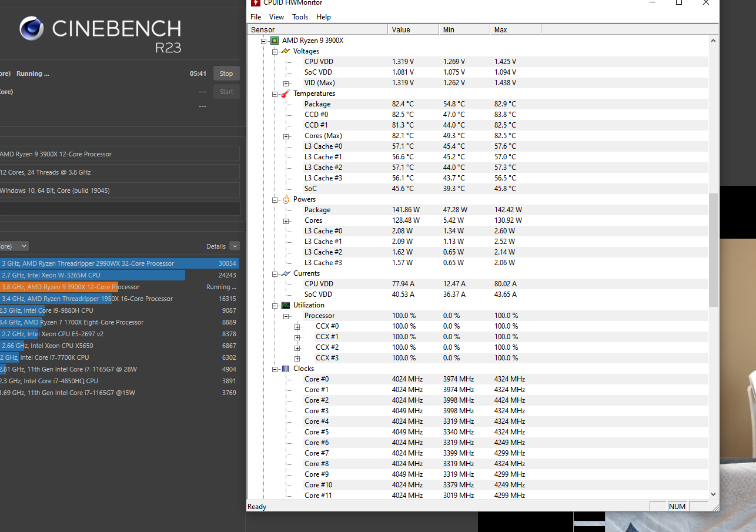Click the Max column header

[x=516, y=29]
